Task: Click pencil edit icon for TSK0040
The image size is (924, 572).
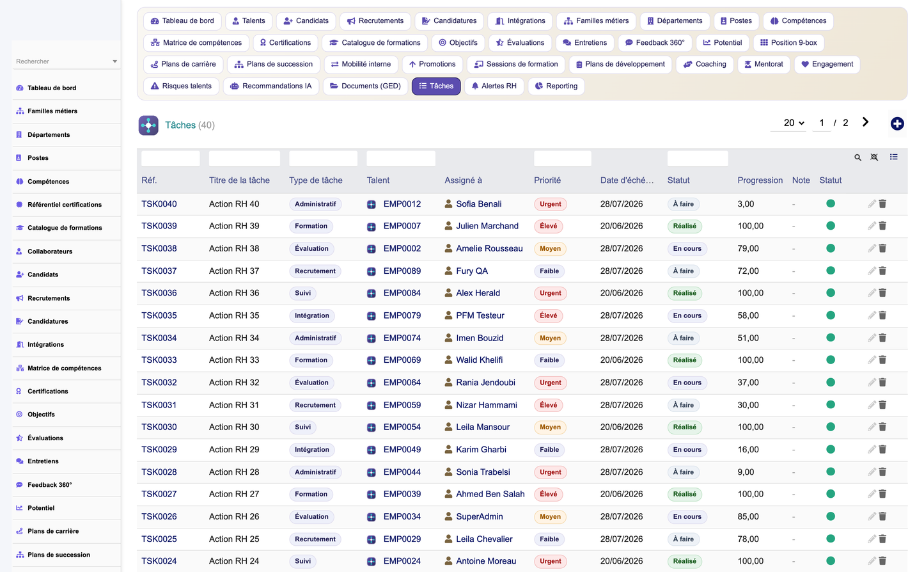Action: 872,203
